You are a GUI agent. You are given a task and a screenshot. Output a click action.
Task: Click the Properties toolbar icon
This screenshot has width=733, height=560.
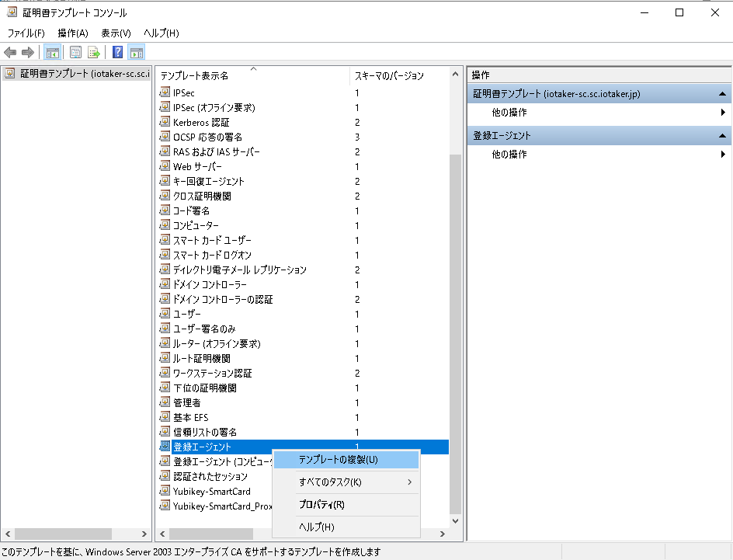coord(75,52)
